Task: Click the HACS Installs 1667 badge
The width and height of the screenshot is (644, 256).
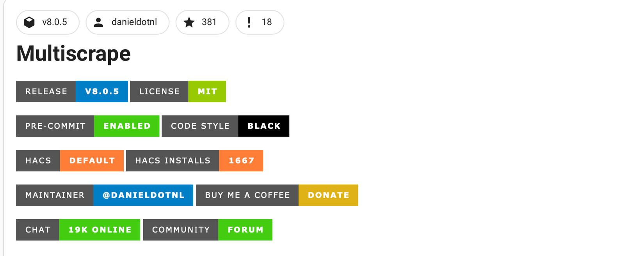Action: click(x=194, y=160)
